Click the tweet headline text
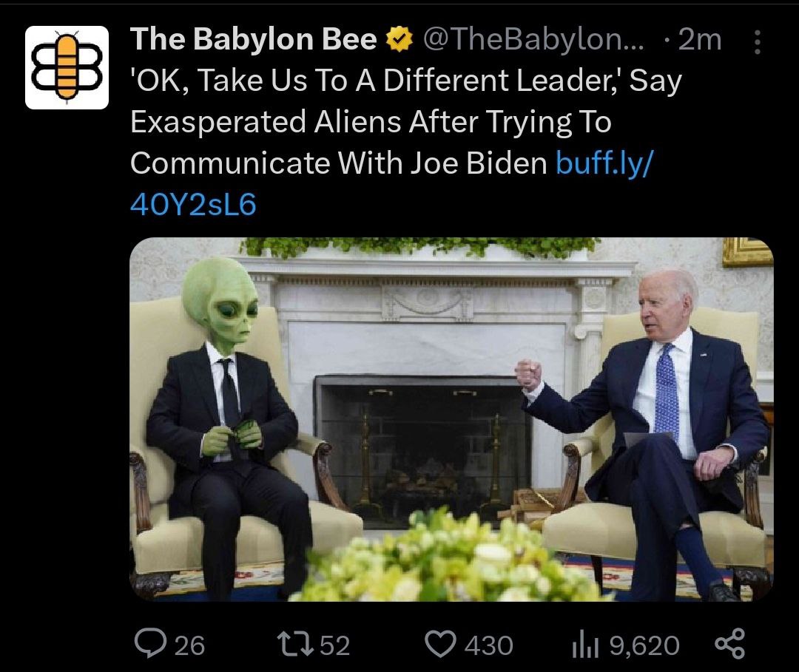Viewport: 799px width, 672px height. click(405, 121)
